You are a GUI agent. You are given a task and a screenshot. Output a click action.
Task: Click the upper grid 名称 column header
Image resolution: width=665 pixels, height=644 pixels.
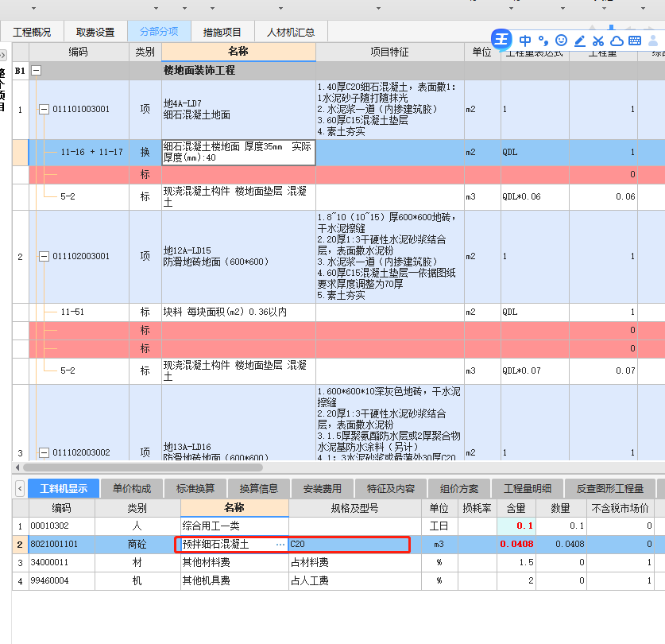pyautogui.click(x=238, y=52)
